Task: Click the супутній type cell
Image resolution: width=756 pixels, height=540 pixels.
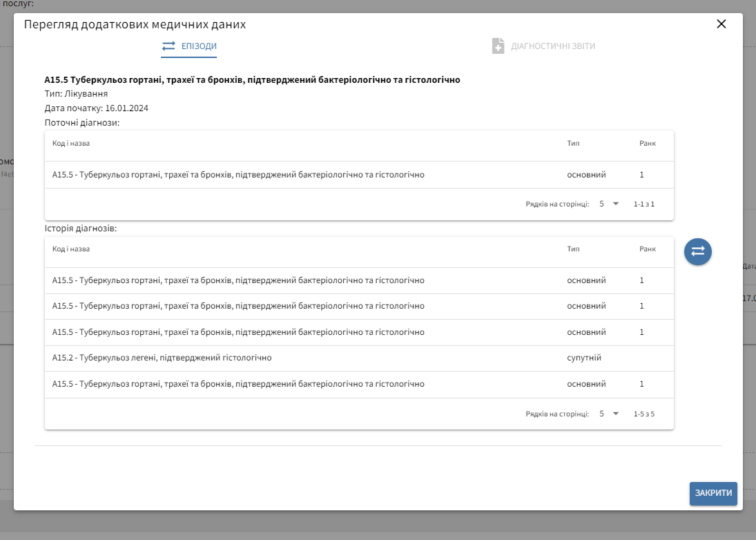Action: pos(584,358)
